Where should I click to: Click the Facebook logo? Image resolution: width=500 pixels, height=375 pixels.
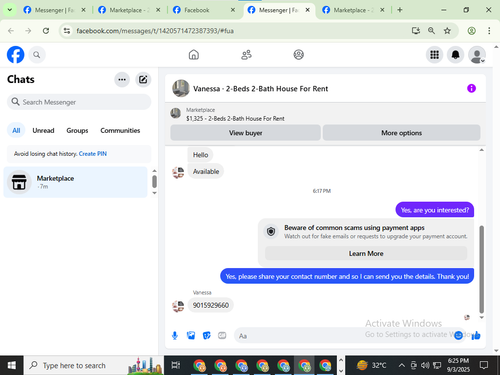pyautogui.click(x=16, y=55)
